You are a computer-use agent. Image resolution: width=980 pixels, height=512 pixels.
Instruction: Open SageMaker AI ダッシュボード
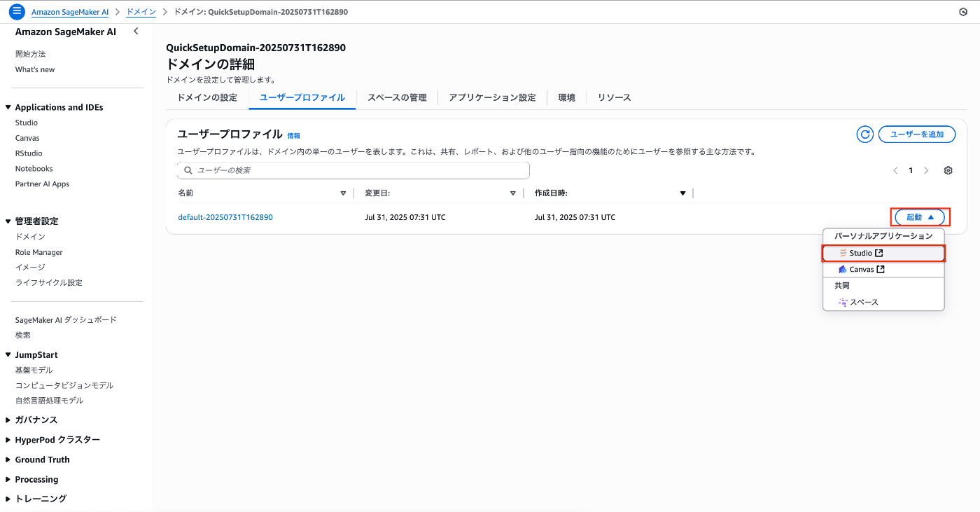click(x=66, y=320)
